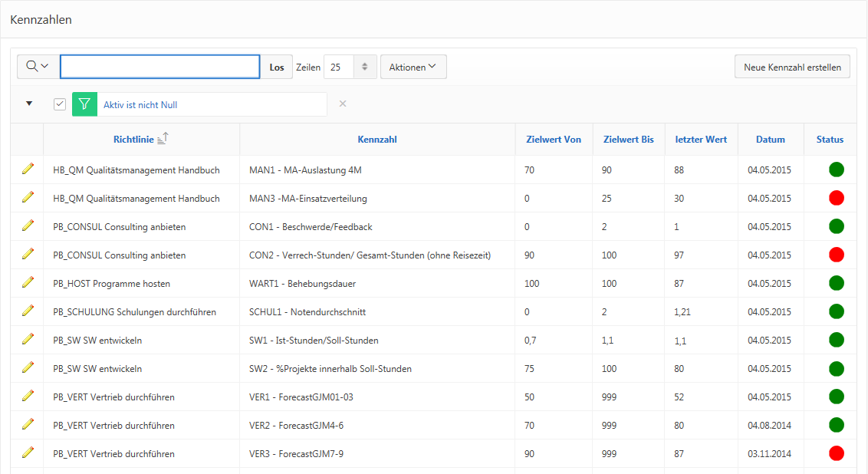Click the green funnel filter icon
The height and width of the screenshot is (474, 868).
[84, 104]
